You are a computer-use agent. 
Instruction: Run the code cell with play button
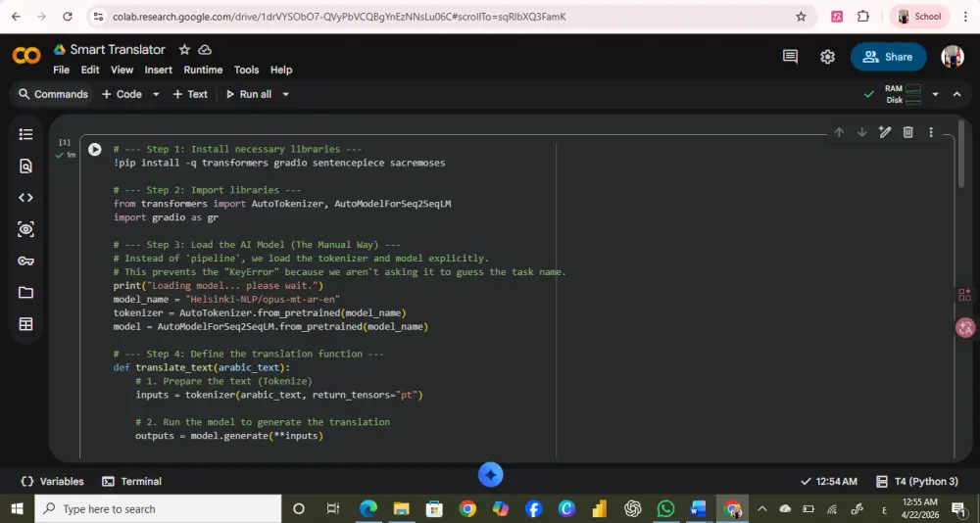coord(94,149)
